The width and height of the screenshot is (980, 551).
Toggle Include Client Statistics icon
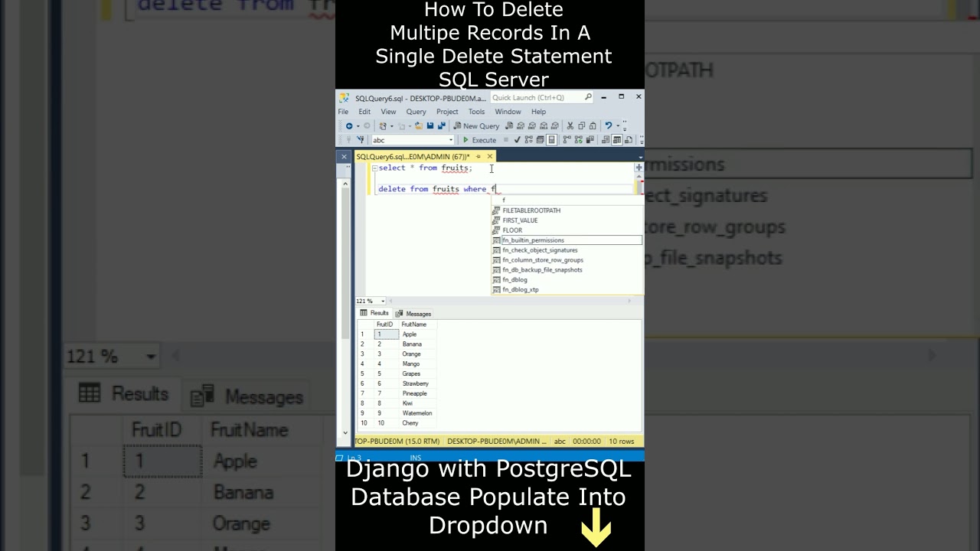pos(590,140)
